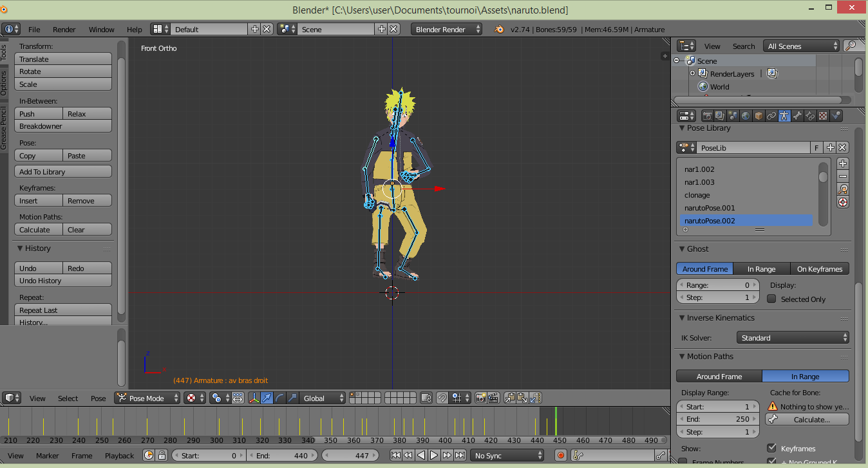Click the Insert keyframes button
Viewport: 868px width, 468px height.
pyautogui.click(x=39, y=201)
